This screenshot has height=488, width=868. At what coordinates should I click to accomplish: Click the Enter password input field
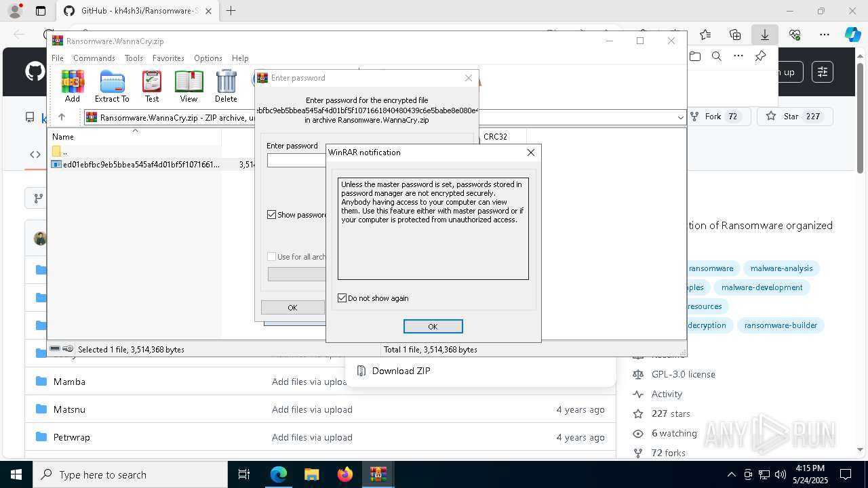(x=296, y=161)
